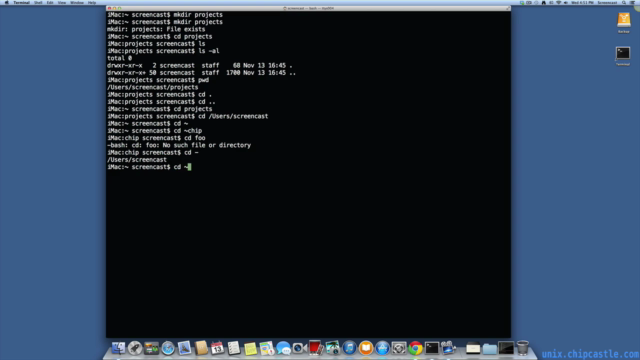Open iBooks orange book icon
Image resolution: width=640 pixels, height=360 pixels.
tap(366, 348)
